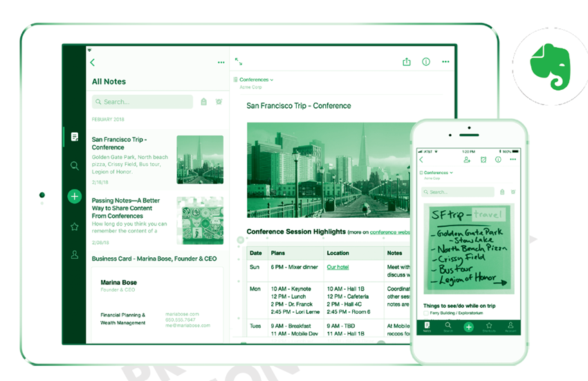Open three-dot menu in tablet note toolbar
Viewport: 588px width, 381px height.
pyautogui.click(x=445, y=62)
